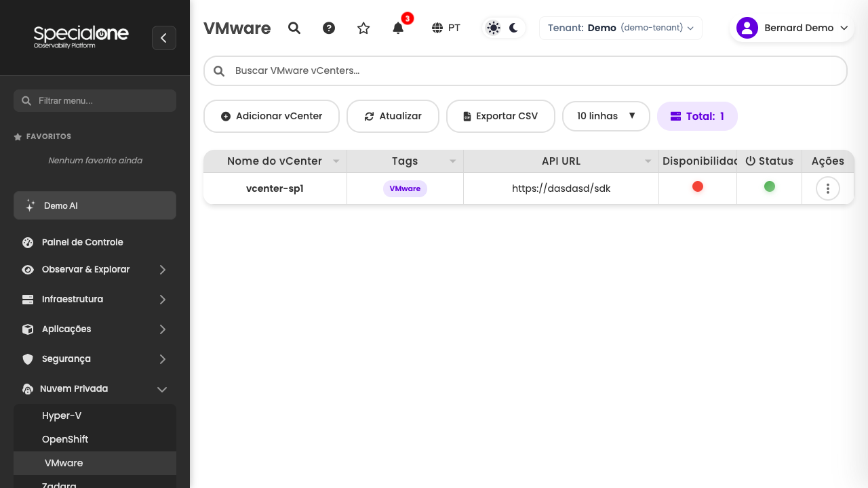Open the global search magnifier icon
Viewport: 868px width, 488px height.
click(x=294, y=28)
